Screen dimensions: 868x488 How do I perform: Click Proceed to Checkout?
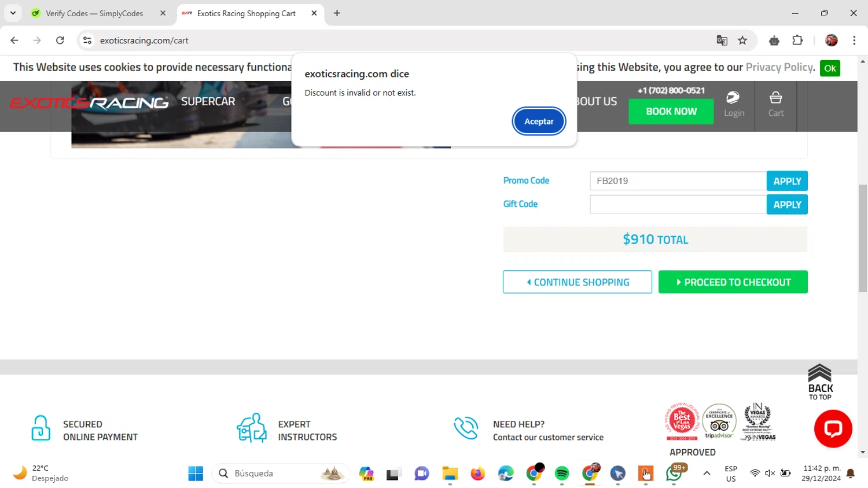[733, 282]
